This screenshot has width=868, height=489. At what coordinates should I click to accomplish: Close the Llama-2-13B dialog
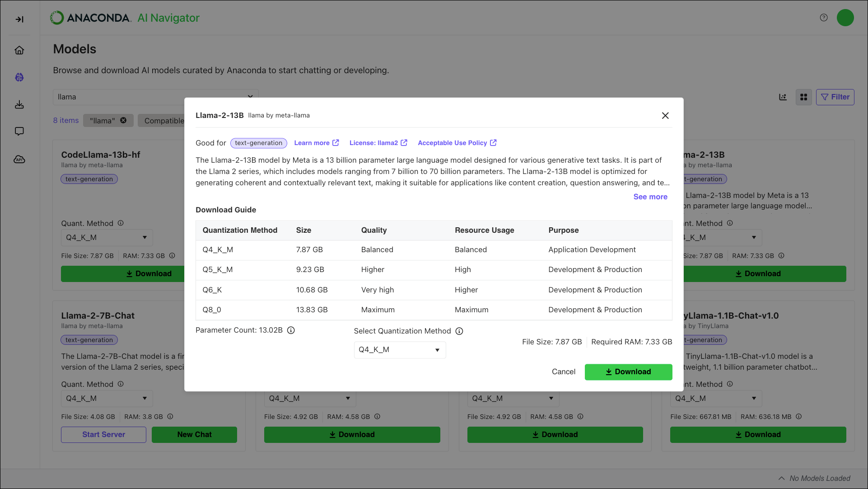(665, 116)
